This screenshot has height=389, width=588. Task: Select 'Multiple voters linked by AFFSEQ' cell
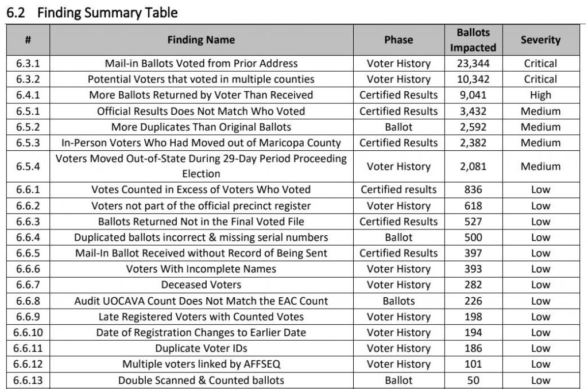pyautogui.click(x=201, y=364)
